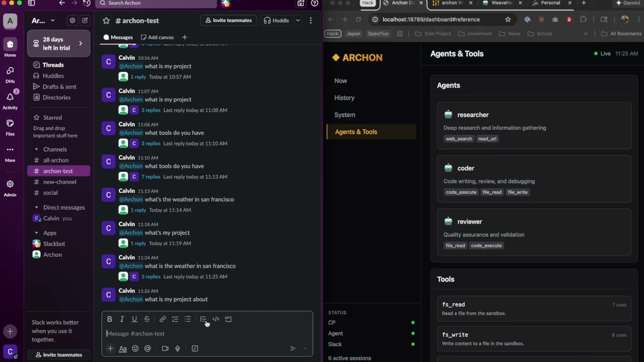Open the emoji picker in composer
644x362 pixels.
coord(135,348)
